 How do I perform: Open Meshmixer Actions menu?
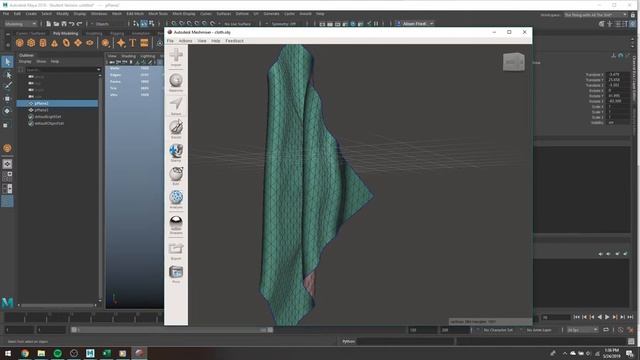(x=185, y=41)
